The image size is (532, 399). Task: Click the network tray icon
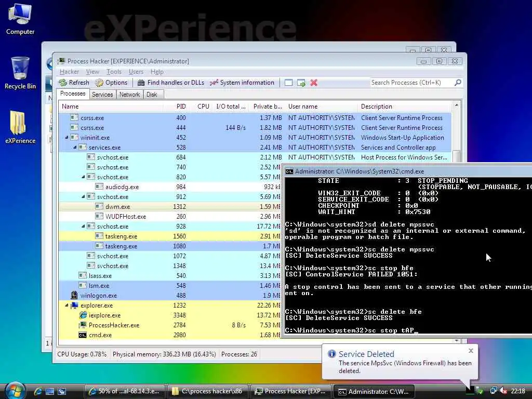pos(494,391)
